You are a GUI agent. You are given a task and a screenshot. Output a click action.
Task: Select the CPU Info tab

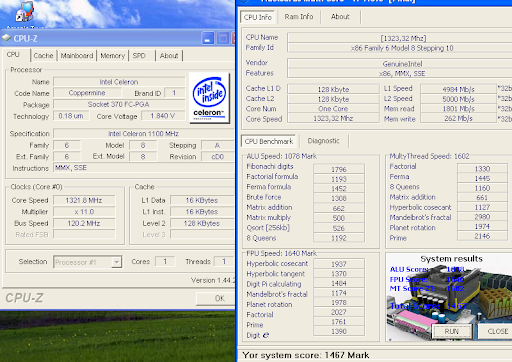pos(258,17)
